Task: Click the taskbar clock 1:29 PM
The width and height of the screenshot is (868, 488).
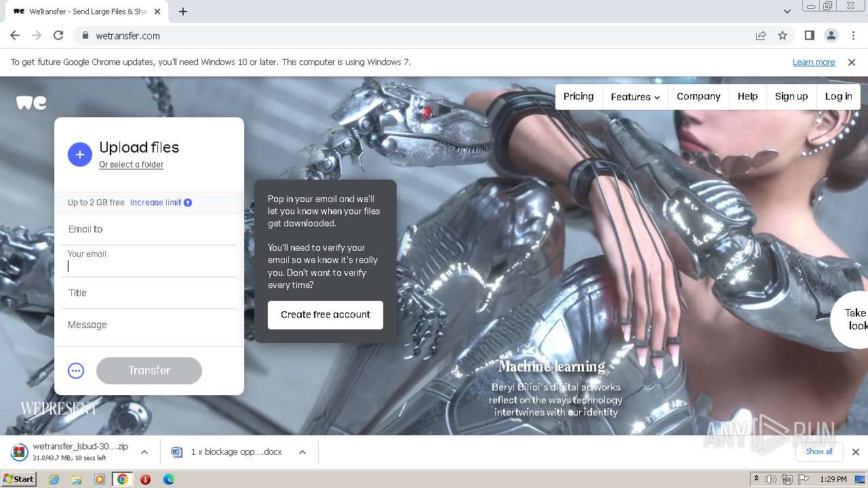Action: (833, 479)
